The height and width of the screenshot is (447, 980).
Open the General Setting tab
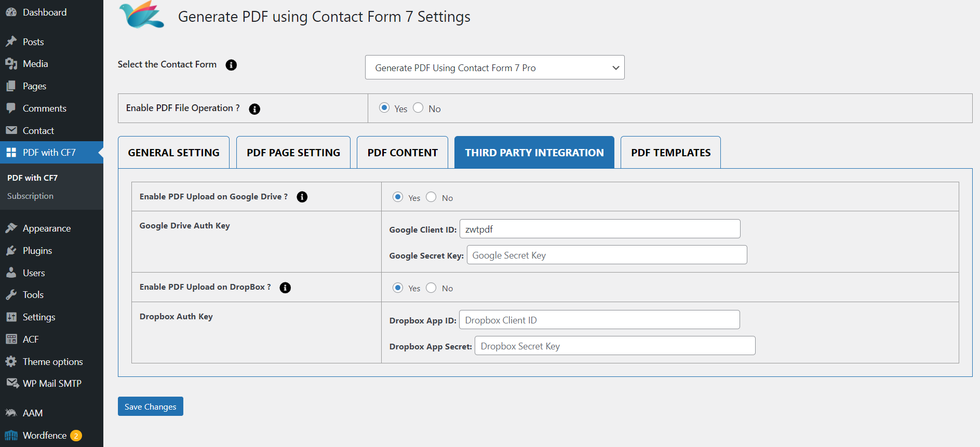click(x=173, y=153)
